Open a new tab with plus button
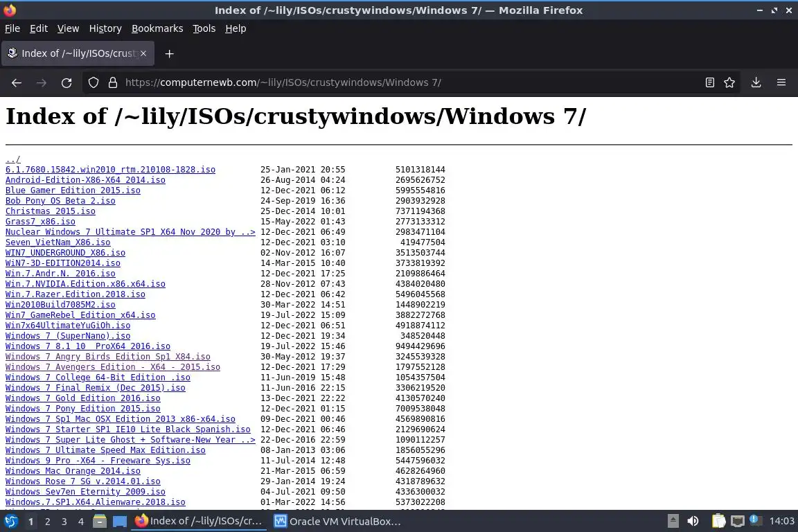The height and width of the screenshot is (532, 798). click(170, 53)
